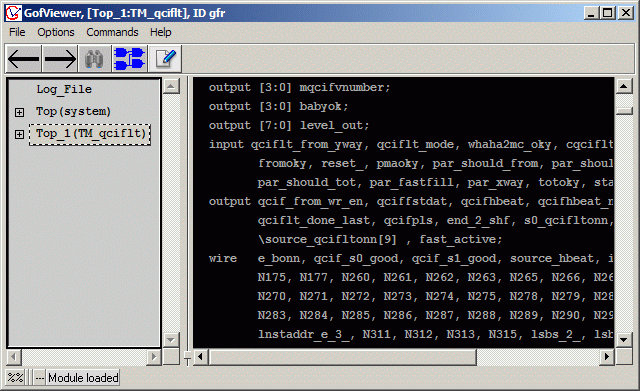This screenshot has width=640, height=391.
Task: Click the %% status bar icon
Action: point(16,378)
